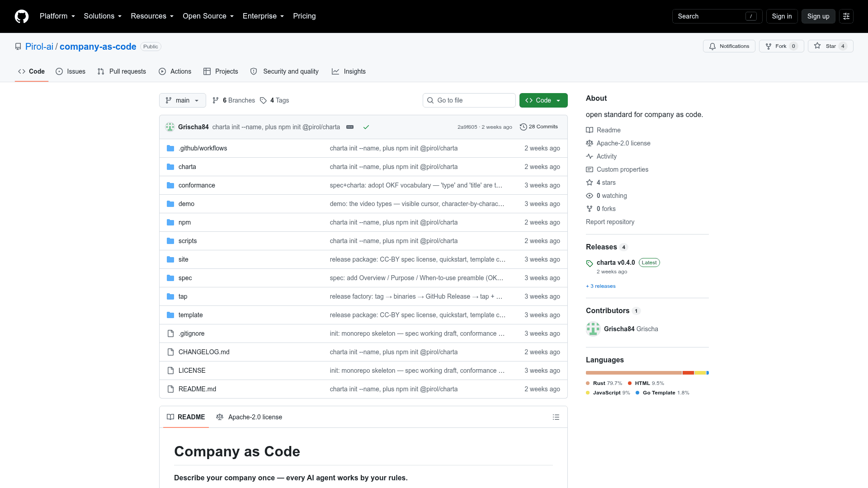Click the Sign in button

point(782,16)
